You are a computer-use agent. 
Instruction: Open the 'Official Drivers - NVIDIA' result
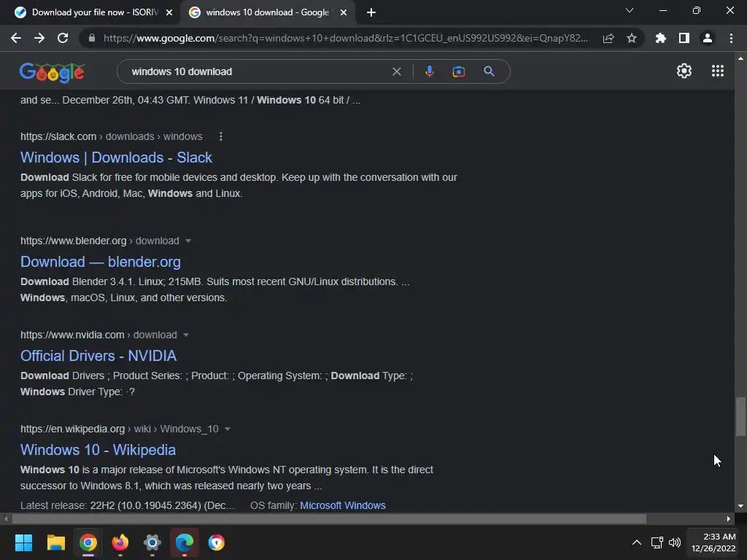pos(98,356)
